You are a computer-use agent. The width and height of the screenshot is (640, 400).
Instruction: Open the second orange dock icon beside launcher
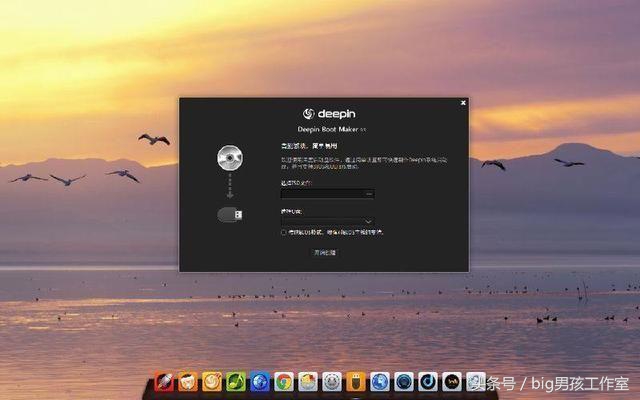188,381
